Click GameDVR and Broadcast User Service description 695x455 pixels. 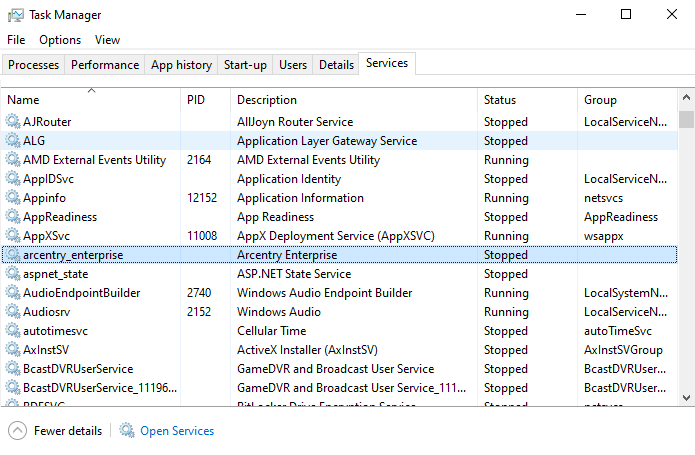tap(336, 369)
